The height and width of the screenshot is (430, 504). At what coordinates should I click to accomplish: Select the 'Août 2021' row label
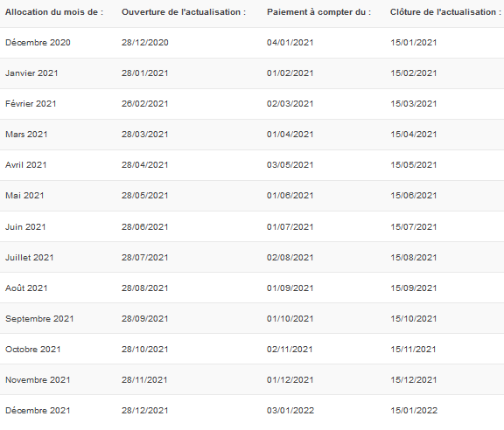coord(26,288)
